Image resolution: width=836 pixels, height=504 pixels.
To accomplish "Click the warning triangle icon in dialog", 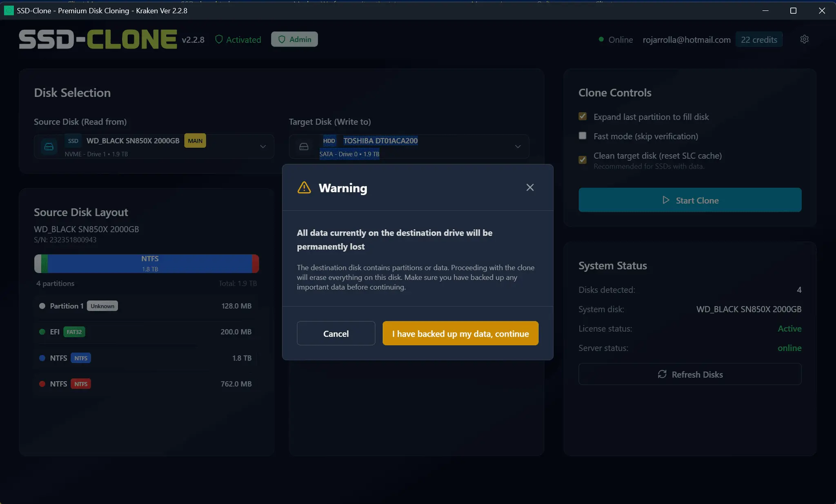I will pos(304,188).
